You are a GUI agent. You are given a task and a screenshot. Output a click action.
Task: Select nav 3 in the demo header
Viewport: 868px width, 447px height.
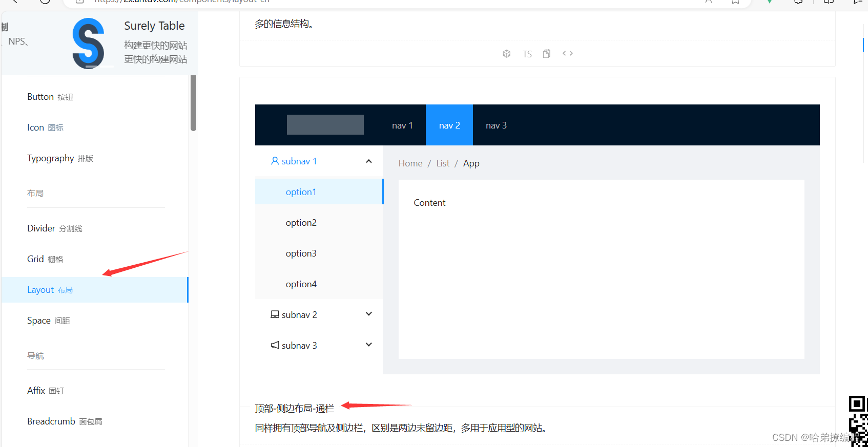[x=496, y=125]
